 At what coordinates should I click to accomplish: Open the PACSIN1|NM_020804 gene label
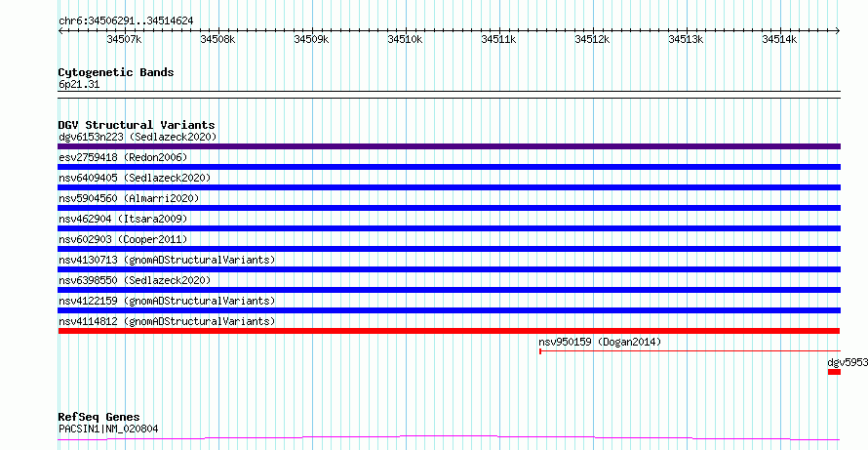click(108, 429)
